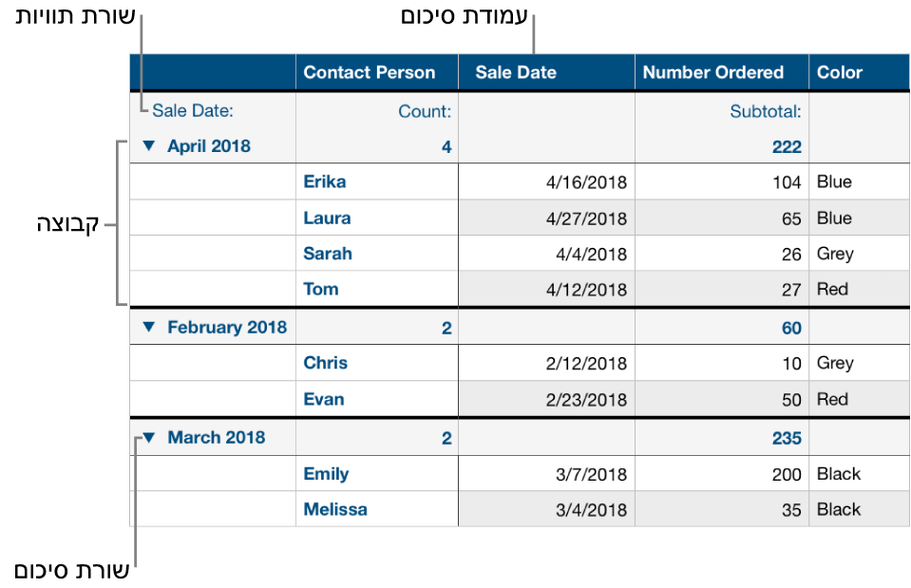Image resolution: width=911 pixels, height=588 pixels.
Task: Select the Tom contact cell
Action: point(321,290)
